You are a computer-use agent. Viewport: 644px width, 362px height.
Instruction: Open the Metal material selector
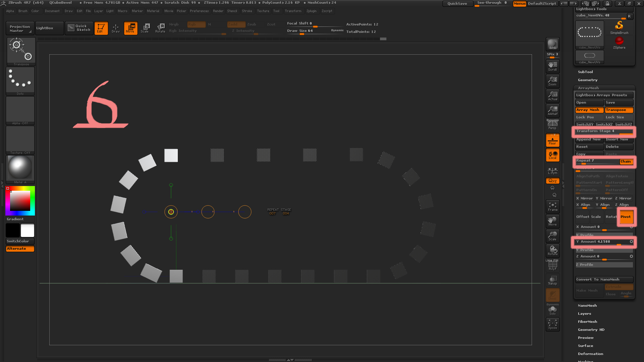click(x=20, y=170)
